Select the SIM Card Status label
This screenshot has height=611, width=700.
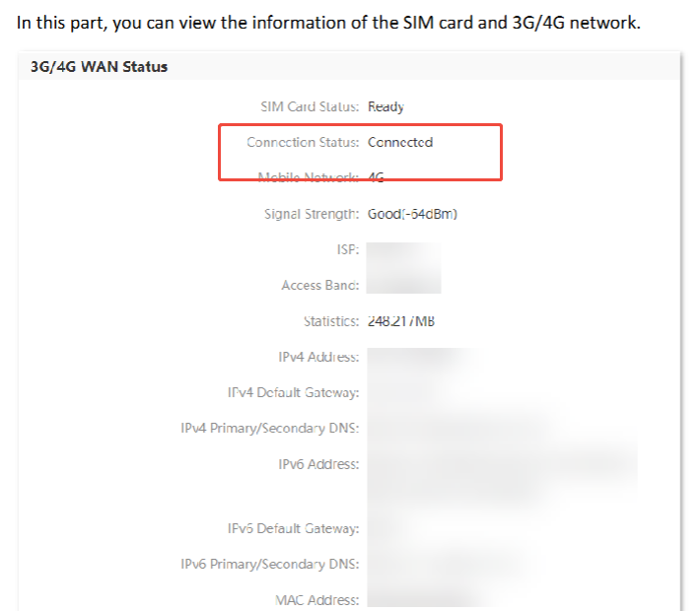[x=310, y=106]
